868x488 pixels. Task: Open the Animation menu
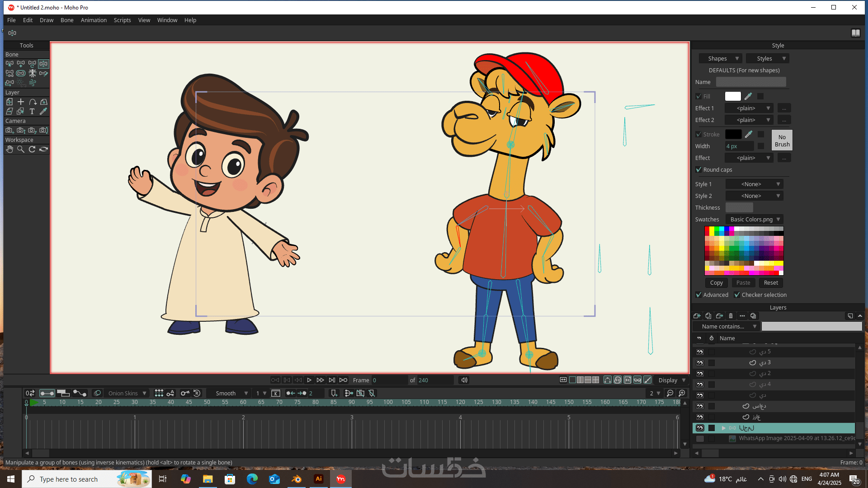[94, 20]
